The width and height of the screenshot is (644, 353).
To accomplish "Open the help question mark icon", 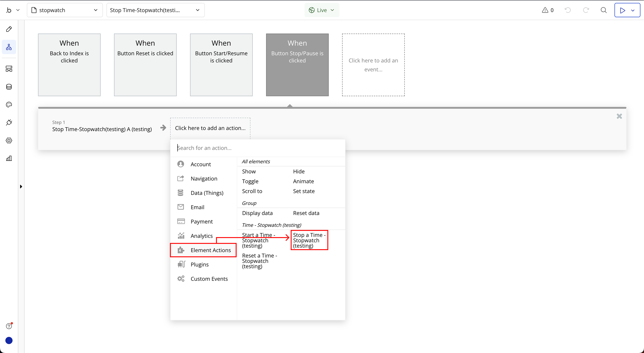I will click(9, 326).
